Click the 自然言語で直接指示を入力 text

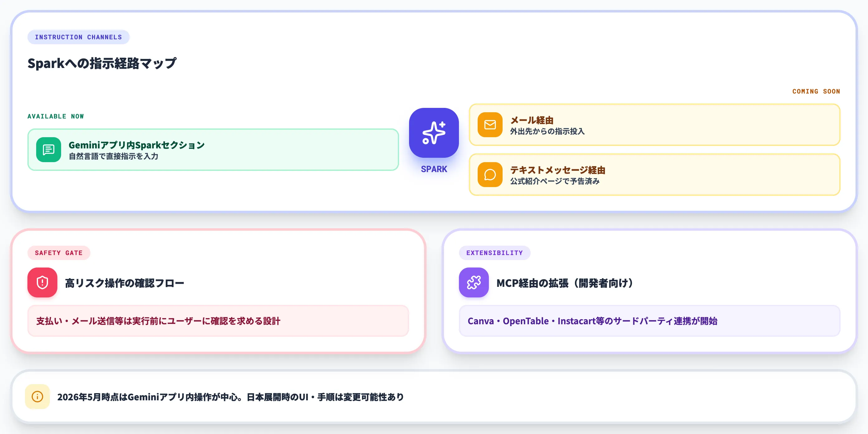(113, 156)
